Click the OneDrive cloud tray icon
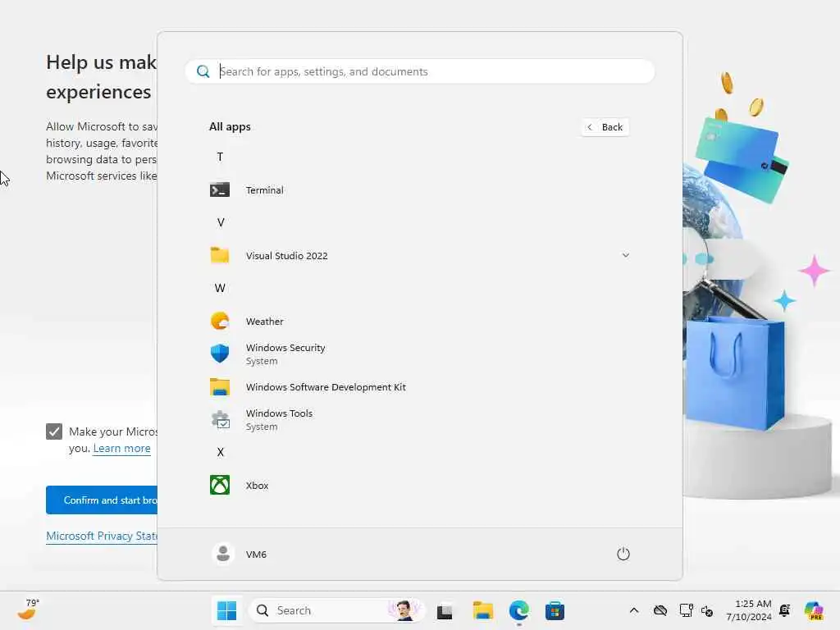 pyautogui.click(x=660, y=610)
